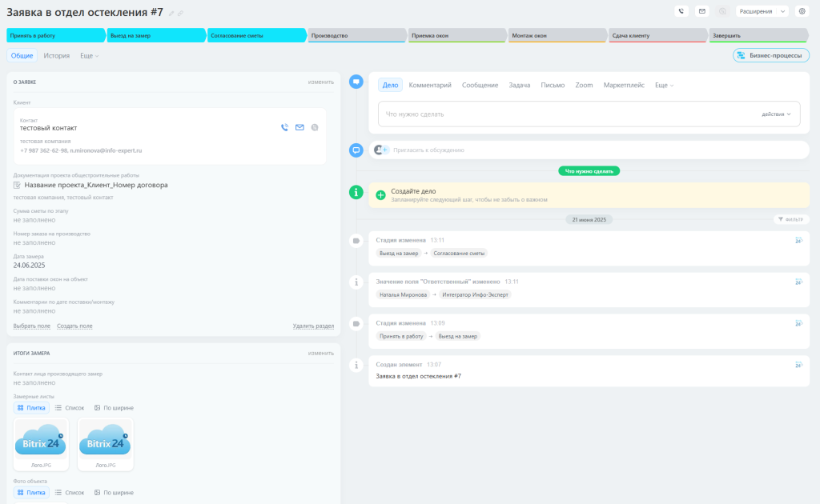Viewport: 820px width, 504px height.
Task: Click the Создать поле link
Action: 74,326
